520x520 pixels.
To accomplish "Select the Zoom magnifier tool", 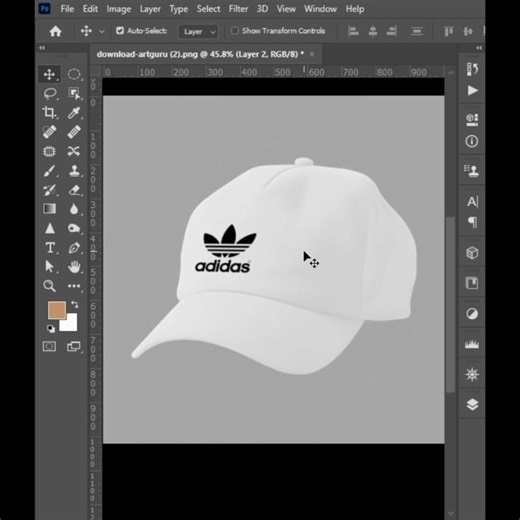I will click(x=49, y=286).
